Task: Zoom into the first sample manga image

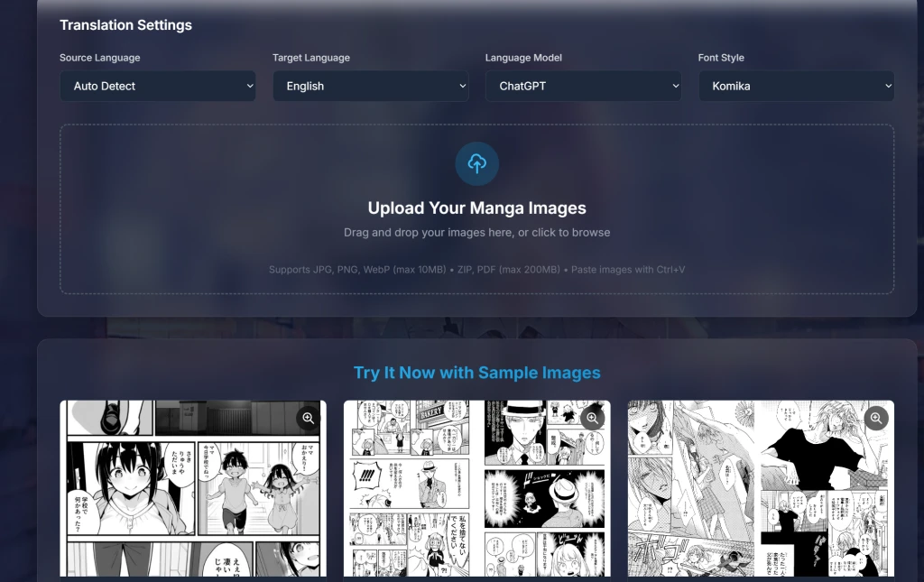Action: coord(309,418)
